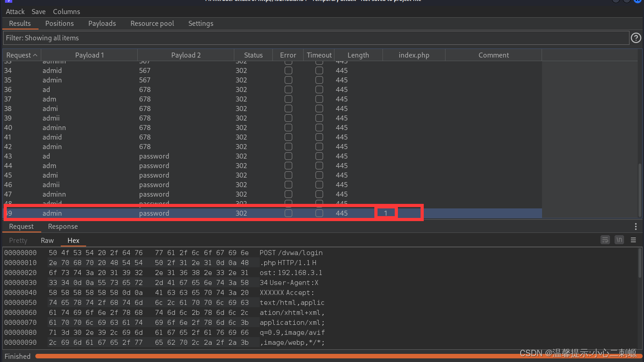The image size is (644, 362).
Task: Click hex offset row 00000040
Action: pyautogui.click(x=20, y=293)
